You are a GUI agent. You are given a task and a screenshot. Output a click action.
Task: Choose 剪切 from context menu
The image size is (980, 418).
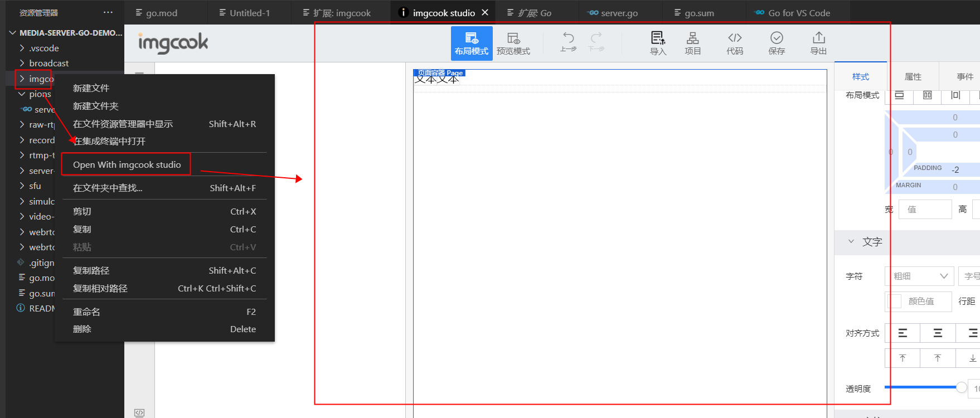(x=164, y=211)
